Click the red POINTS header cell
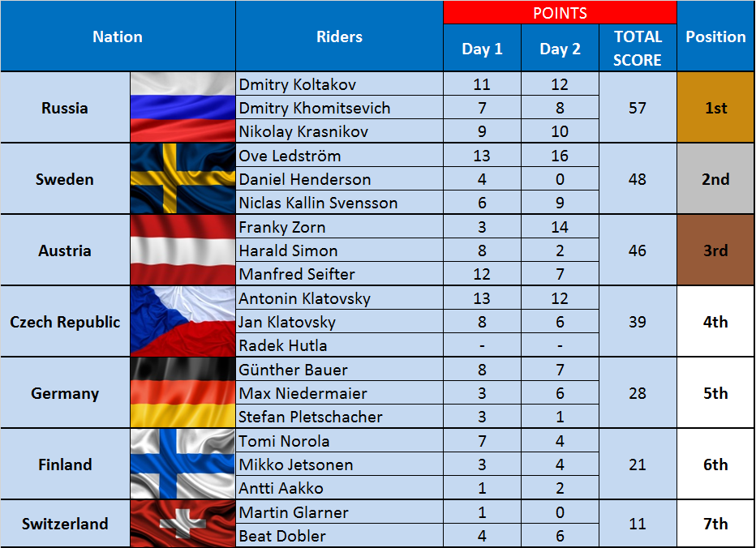This screenshot has width=756, height=548. [560, 12]
